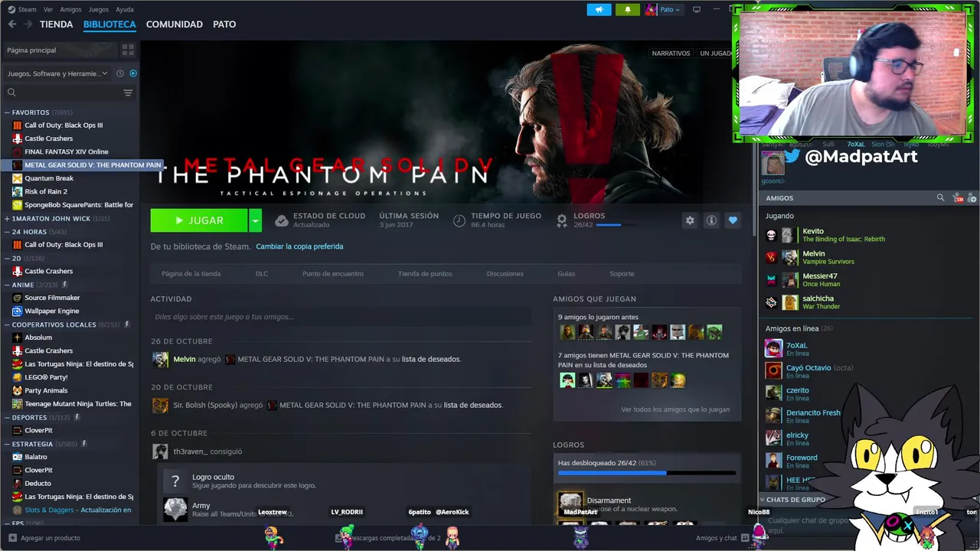This screenshot has height=551, width=980.
Task: Open Big Picture mode monitor icon
Action: click(x=697, y=9)
